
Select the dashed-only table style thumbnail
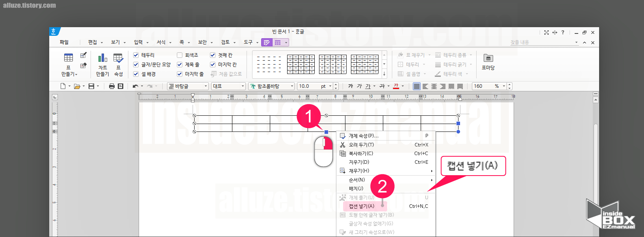coord(269,64)
